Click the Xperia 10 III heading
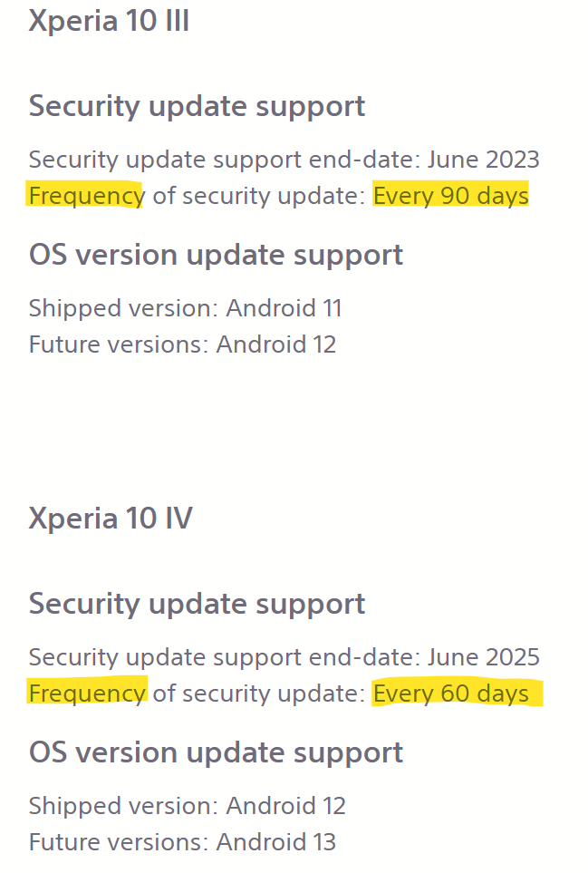588x873 pixels. 109,21
